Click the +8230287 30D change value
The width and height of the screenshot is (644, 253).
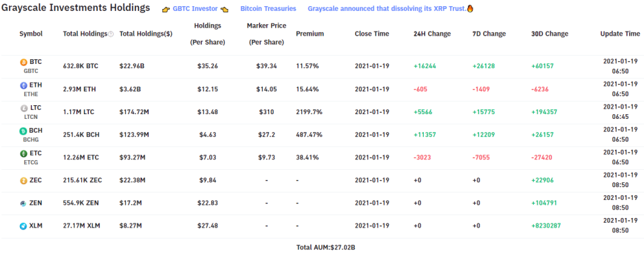point(546,226)
